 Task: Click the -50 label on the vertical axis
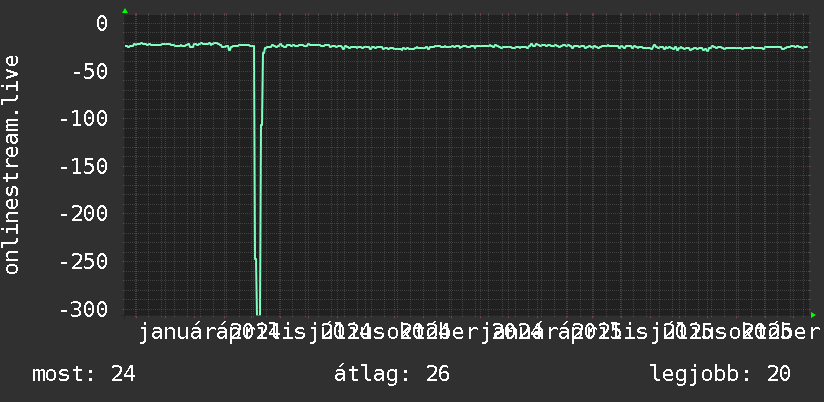pos(90,71)
